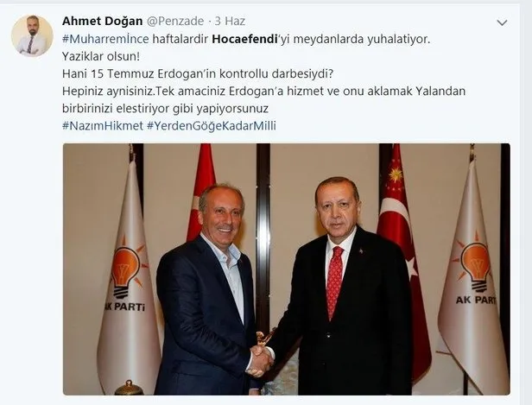The height and width of the screenshot is (405, 532).
Task: Follow the #YerdenGöğeKadarMilli hashtag link
Action: 212,126
